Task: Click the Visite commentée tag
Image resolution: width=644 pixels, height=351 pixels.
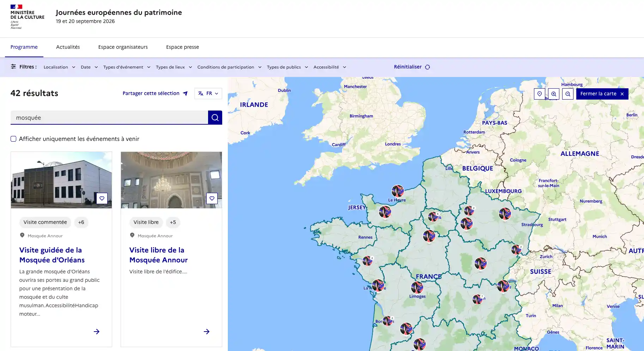Action: click(x=45, y=222)
